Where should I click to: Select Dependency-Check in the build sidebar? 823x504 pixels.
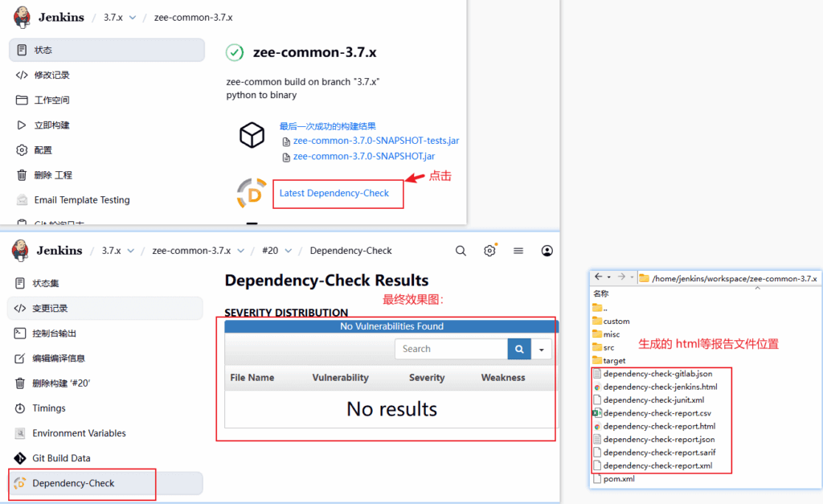click(x=73, y=483)
